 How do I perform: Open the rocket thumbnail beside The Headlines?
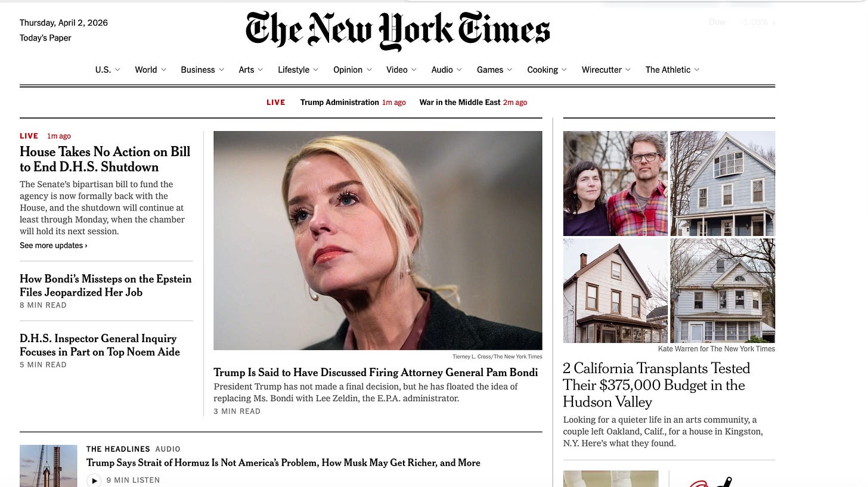click(x=48, y=466)
